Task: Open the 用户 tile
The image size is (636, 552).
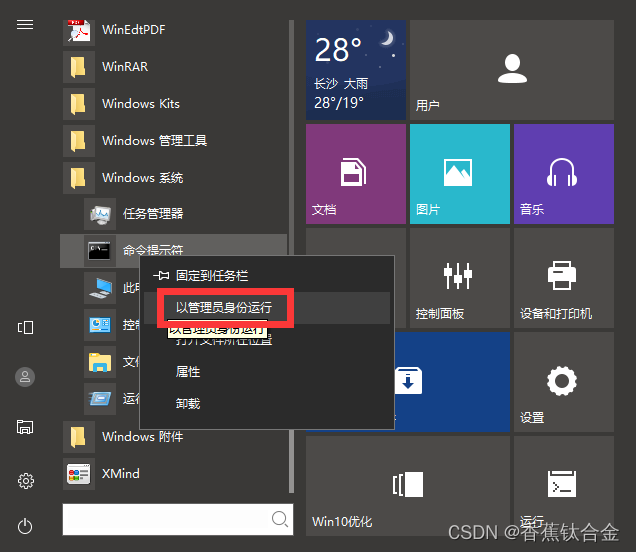Action: [512, 70]
